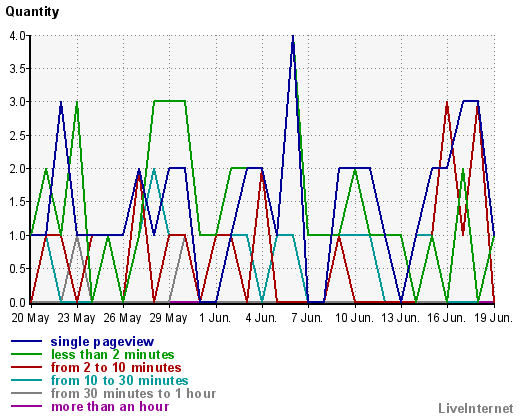Click the '29 May' x-axis label
This screenshot has height=418, width=520.
(168, 318)
